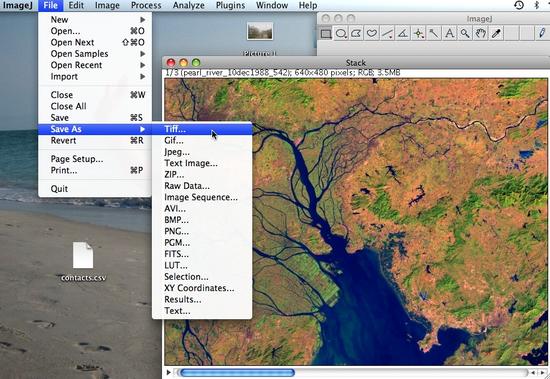Open the Analyze menu
The image size is (550, 379).
coord(188,5)
